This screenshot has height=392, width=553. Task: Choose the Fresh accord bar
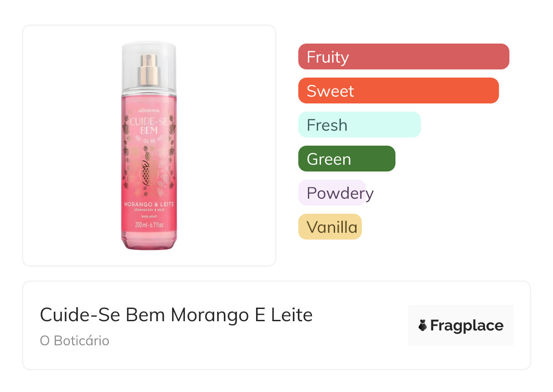pos(359,125)
